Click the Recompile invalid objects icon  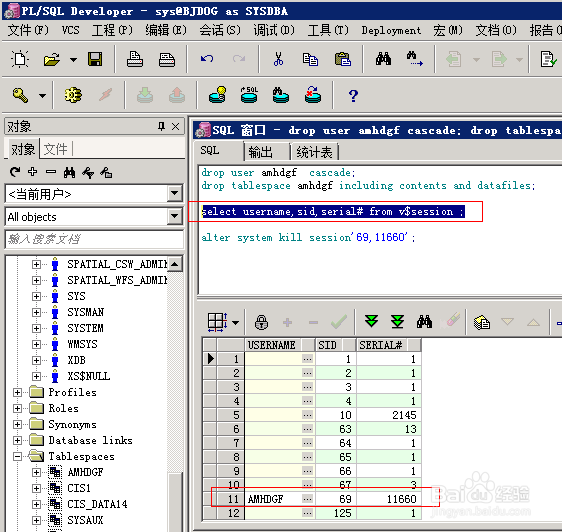[x=313, y=95]
